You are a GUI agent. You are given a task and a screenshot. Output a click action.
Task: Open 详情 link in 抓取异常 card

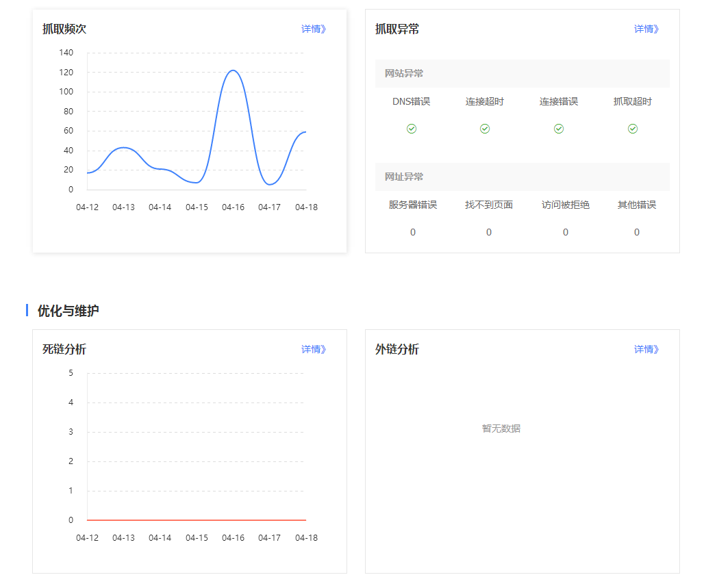coord(646,29)
